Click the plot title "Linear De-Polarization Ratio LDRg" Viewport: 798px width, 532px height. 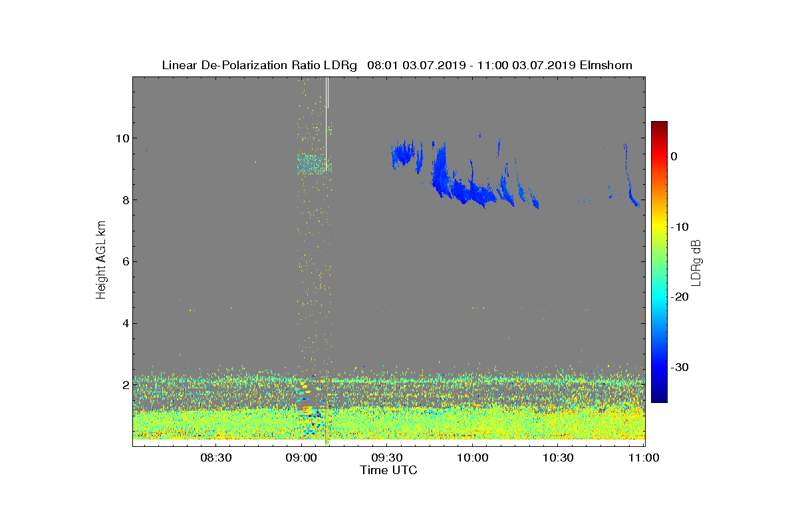259,65
